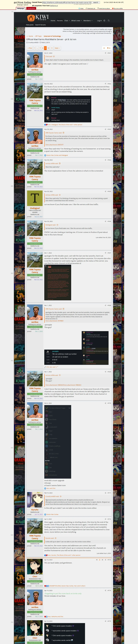Open 1996 Toyota Camry username on post #162
This screenshot has width=138, height=644.
click(x=35, y=102)
